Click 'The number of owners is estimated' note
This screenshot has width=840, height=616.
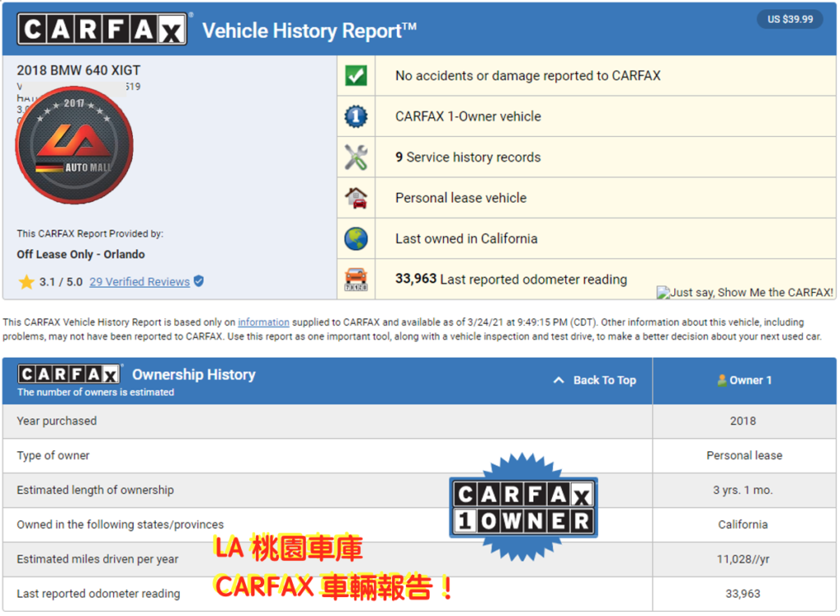click(x=95, y=392)
